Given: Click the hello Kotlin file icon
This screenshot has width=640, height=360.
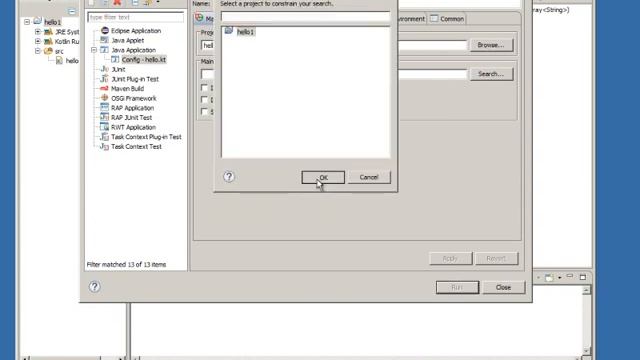Looking at the screenshot, I should click(x=59, y=60).
